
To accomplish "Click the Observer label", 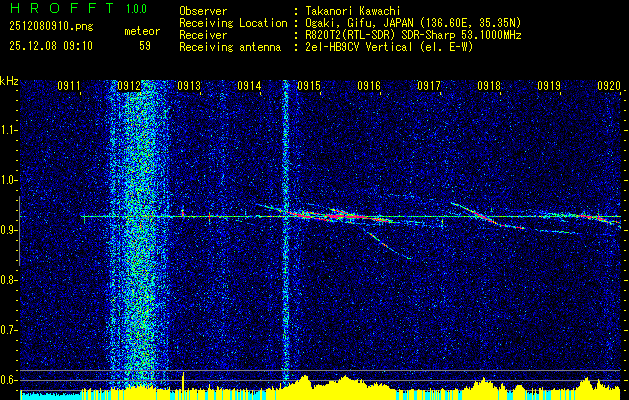I will pos(203,11).
